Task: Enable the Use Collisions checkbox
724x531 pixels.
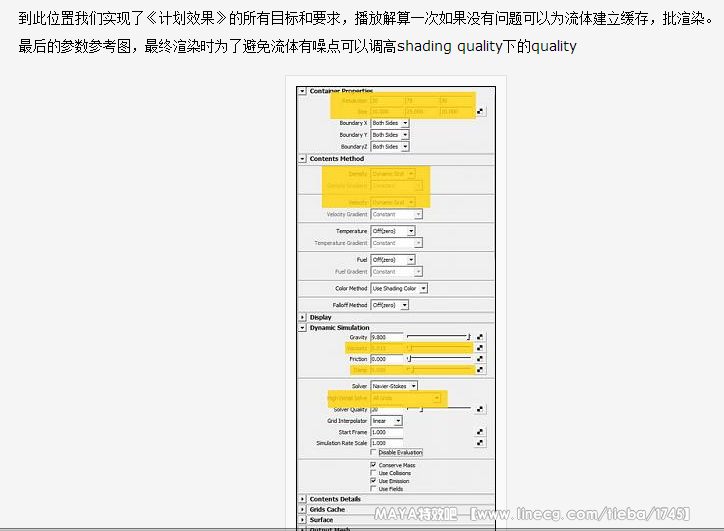Action: click(374, 473)
